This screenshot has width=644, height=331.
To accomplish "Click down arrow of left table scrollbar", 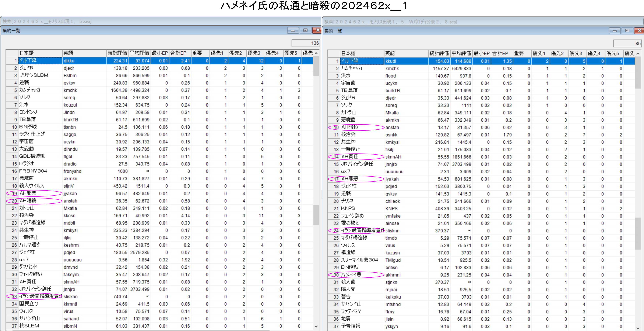I will click(x=316, y=326).
